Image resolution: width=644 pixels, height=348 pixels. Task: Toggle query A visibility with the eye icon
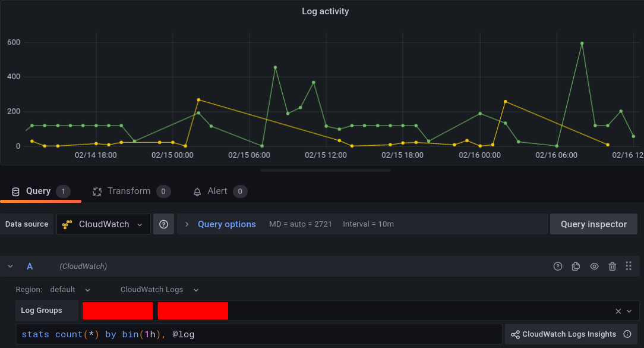pos(594,266)
